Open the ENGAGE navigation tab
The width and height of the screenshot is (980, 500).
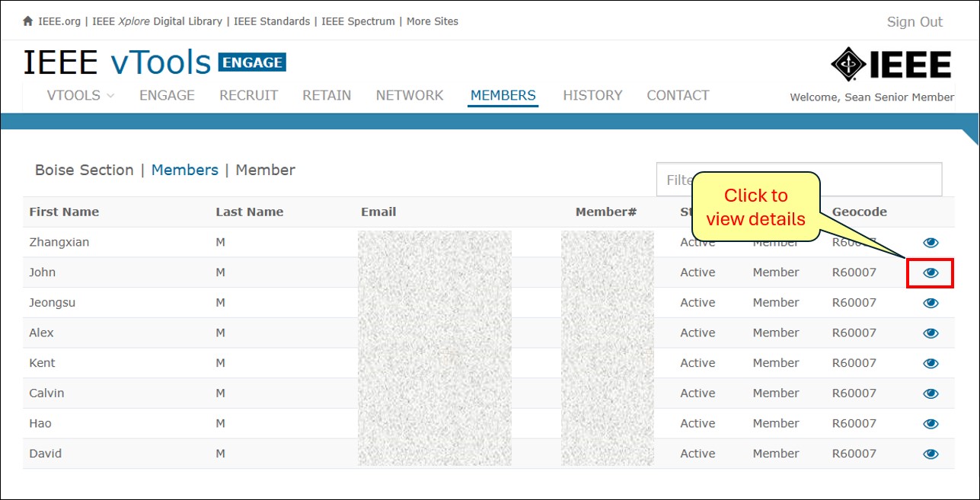[167, 95]
